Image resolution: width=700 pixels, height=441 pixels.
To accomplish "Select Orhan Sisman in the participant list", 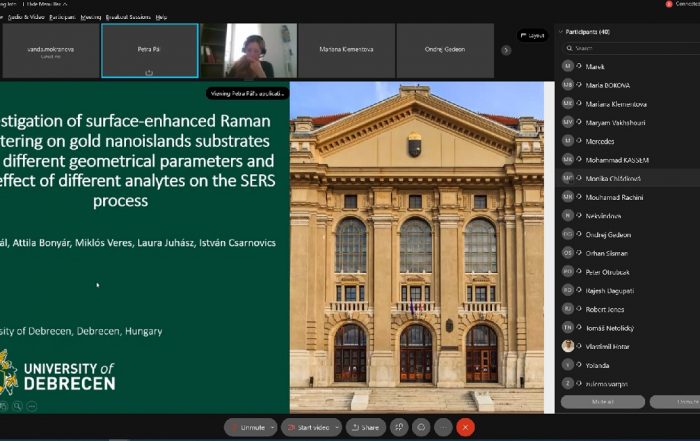I will tap(627, 253).
